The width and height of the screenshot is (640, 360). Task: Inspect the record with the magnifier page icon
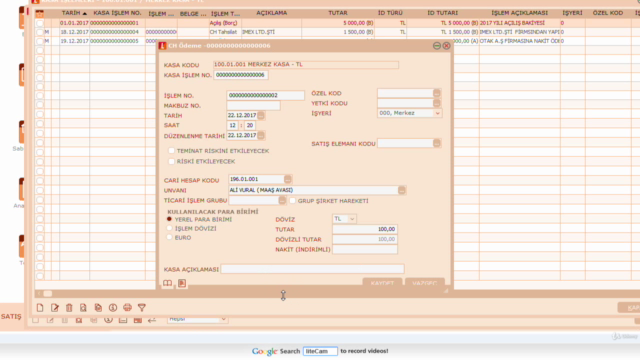click(x=83, y=308)
